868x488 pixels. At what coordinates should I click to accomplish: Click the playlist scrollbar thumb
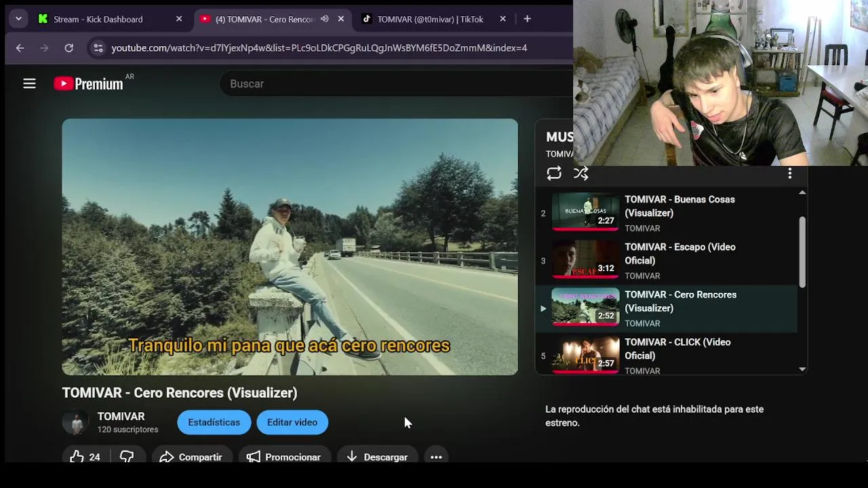[802, 252]
